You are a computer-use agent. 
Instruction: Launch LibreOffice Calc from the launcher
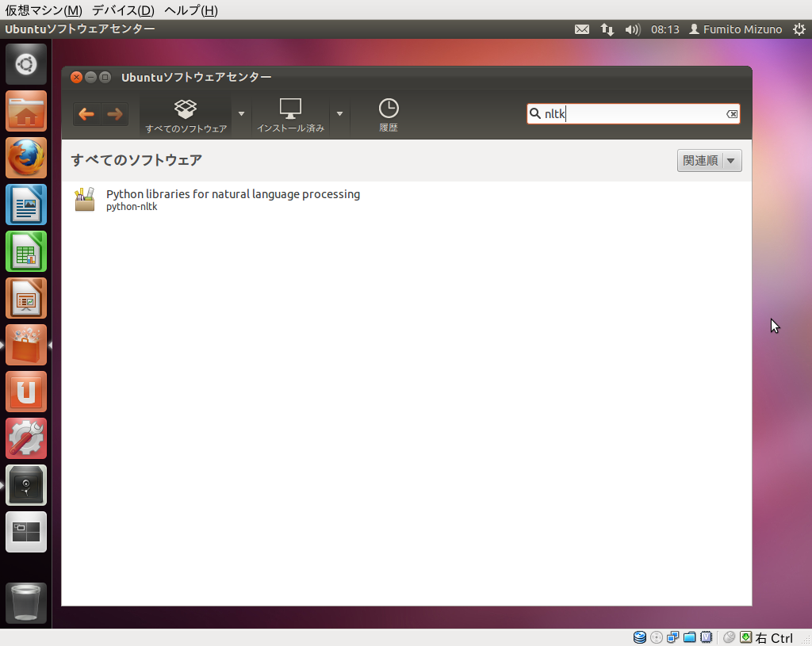[x=26, y=251]
